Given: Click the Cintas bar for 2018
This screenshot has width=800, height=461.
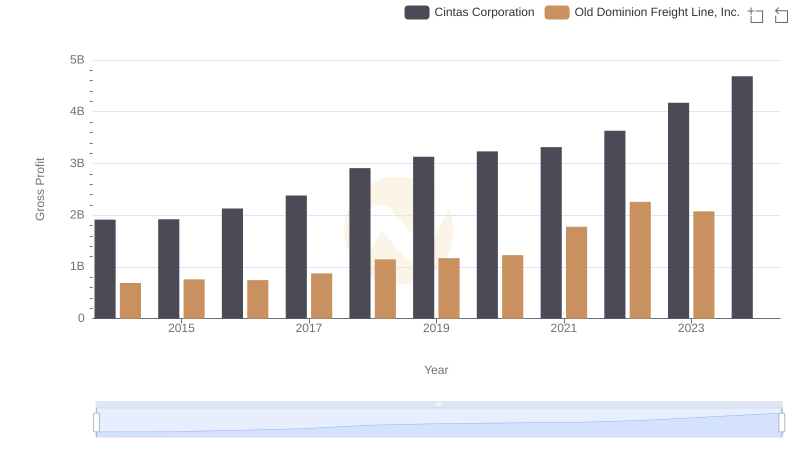Looking at the screenshot, I should (360, 243).
